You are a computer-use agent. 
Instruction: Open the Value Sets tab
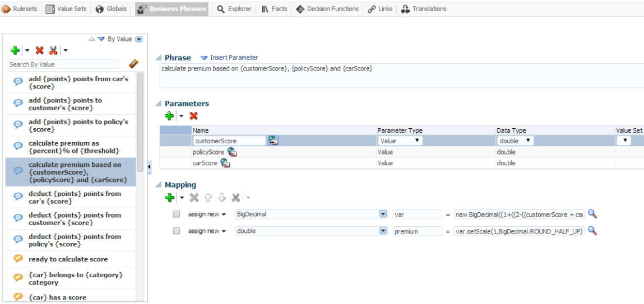(67, 9)
